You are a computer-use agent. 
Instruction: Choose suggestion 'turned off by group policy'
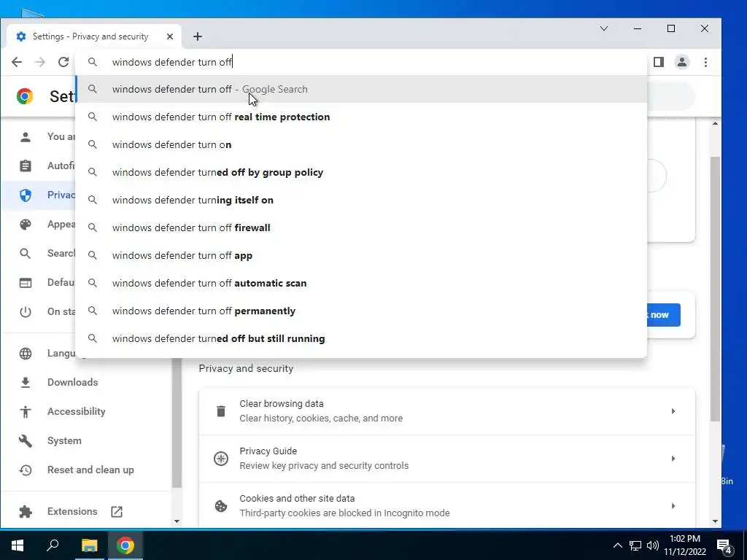(x=361, y=172)
